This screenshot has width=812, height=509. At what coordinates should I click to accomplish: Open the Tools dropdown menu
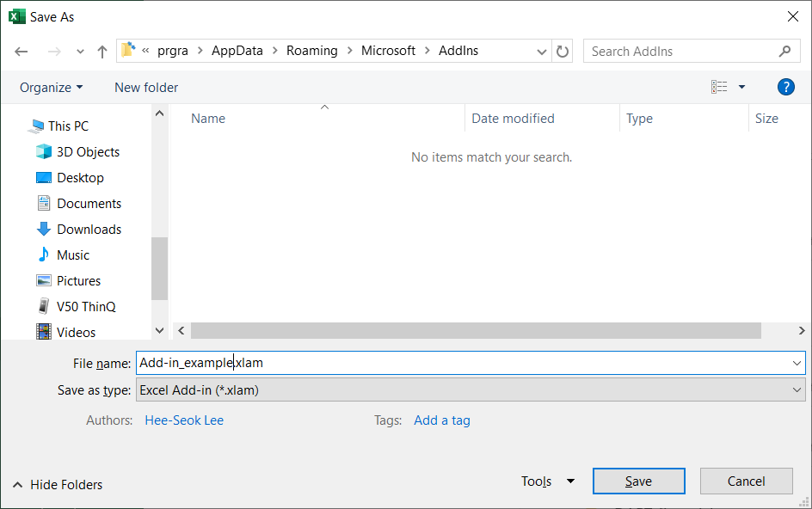click(548, 481)
